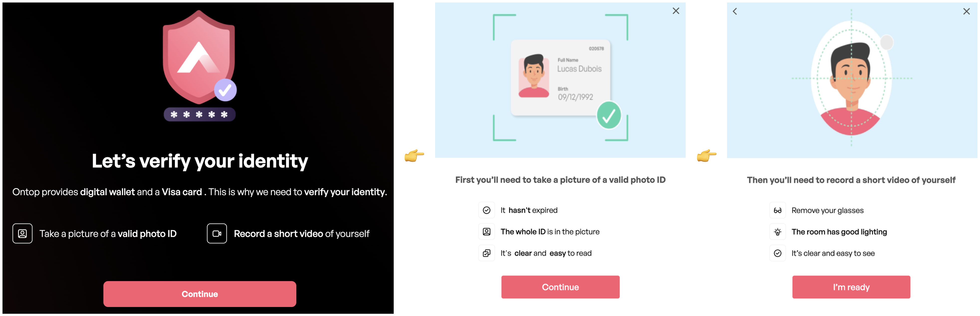Close the photo ID instruction dialog
The width and height of the screenshot is (980, 316).
point(676,11)
